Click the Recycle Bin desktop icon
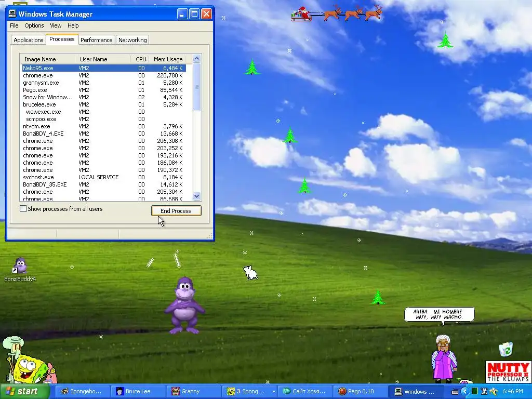The height and width of the screenshot is (399, 532). (506, 349)
